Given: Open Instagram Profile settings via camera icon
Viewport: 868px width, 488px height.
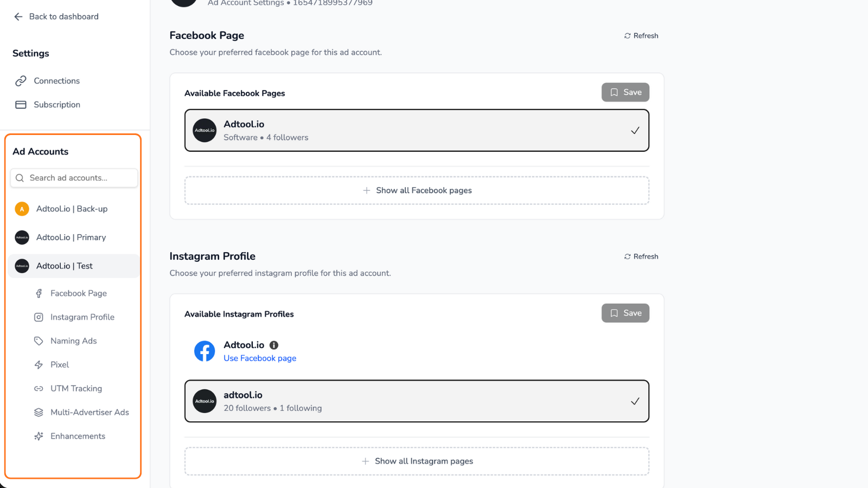Looking at the screenshot, I should pyautogui.click(x=39, y=317).
